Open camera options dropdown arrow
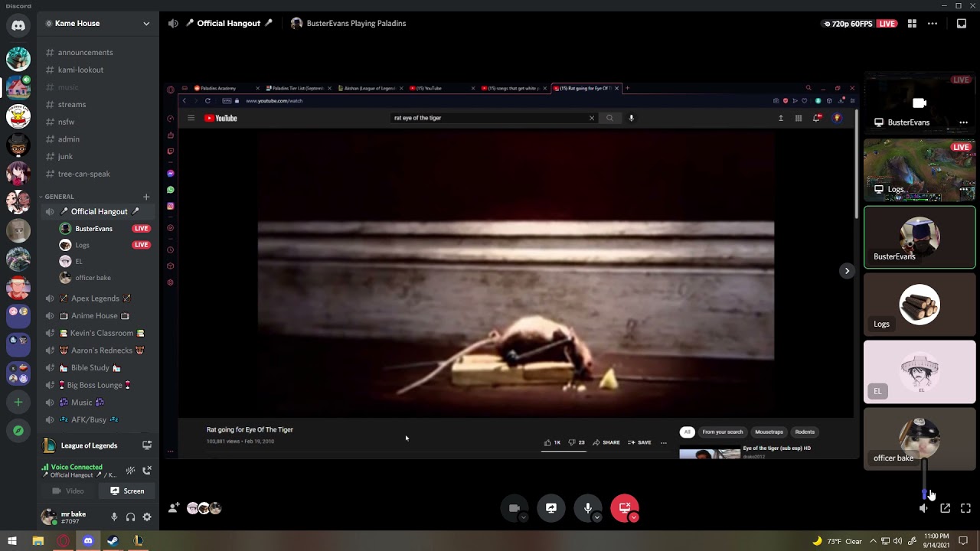 (523, 517)
